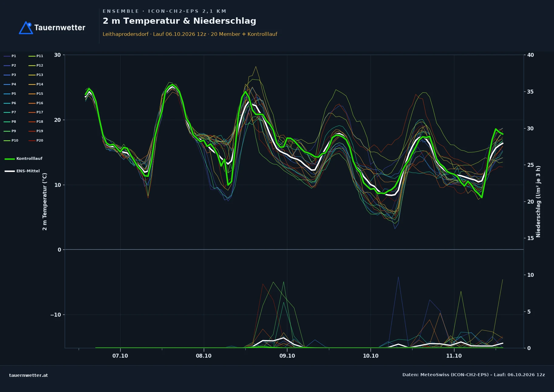
Task: Select the P20 legend entry
Action: 36,140
